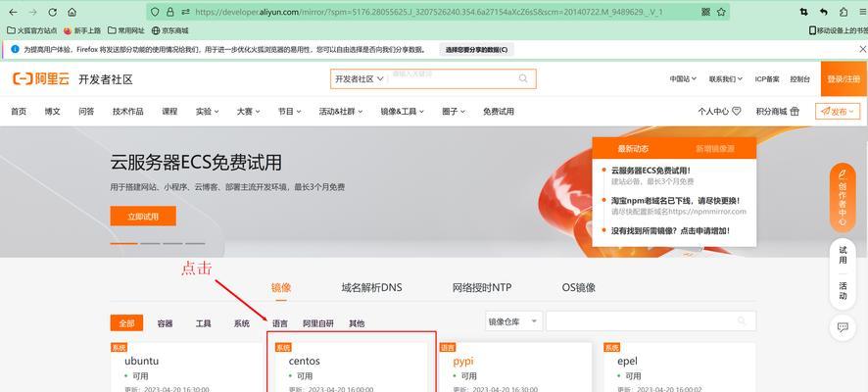Expand the 中国站 region dropdown

click(683, 79)
